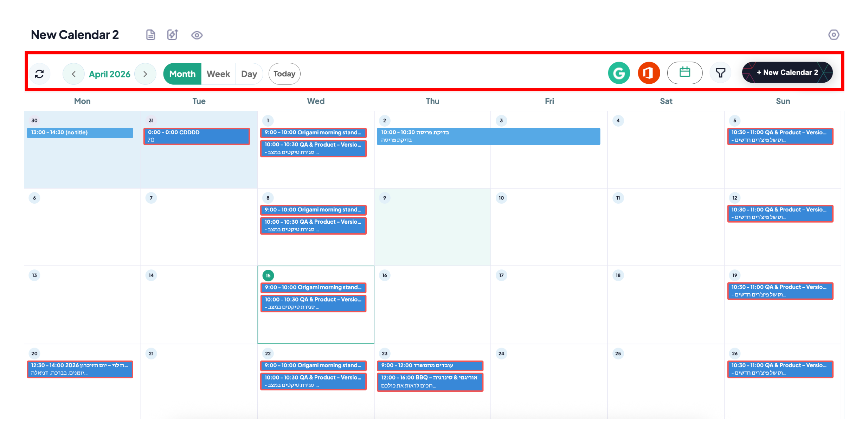868x440 pixels.
Task: Select the day number 24 badge
Action: (501, 353)
